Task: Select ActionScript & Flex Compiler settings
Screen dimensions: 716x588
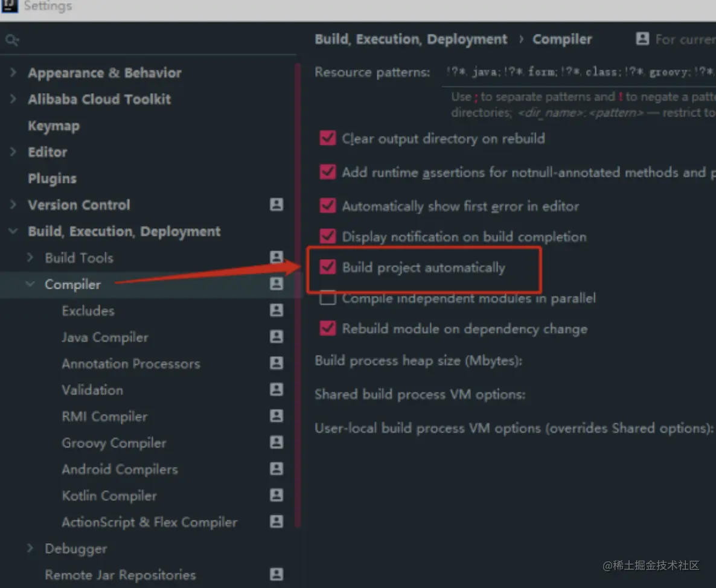Action: [149, 522]
